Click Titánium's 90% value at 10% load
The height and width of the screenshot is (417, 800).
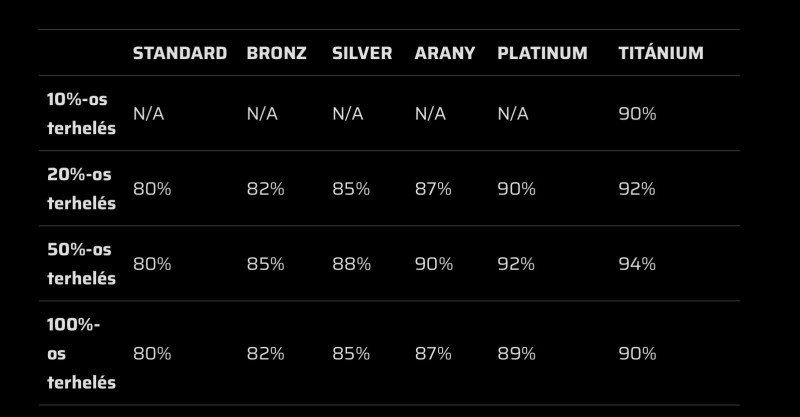coord(637,114)
